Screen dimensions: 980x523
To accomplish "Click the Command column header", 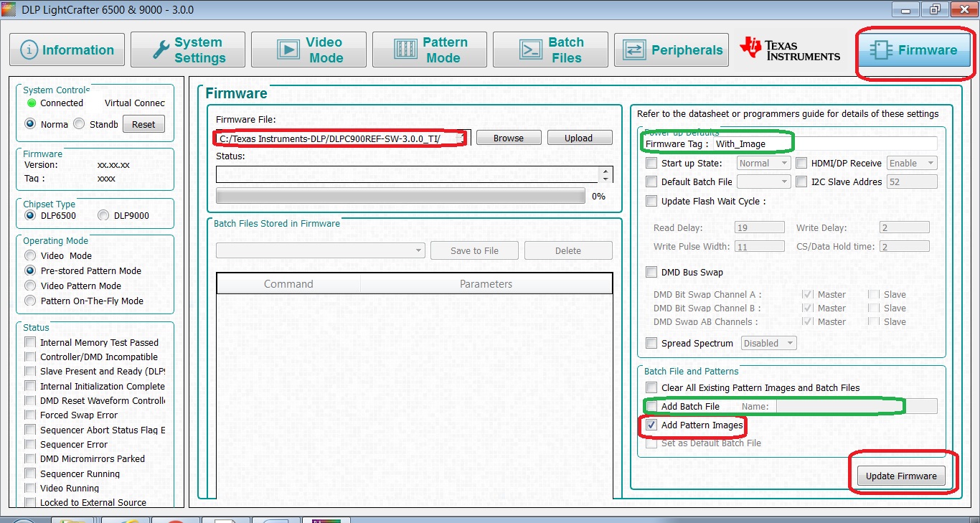I will 288,284.
